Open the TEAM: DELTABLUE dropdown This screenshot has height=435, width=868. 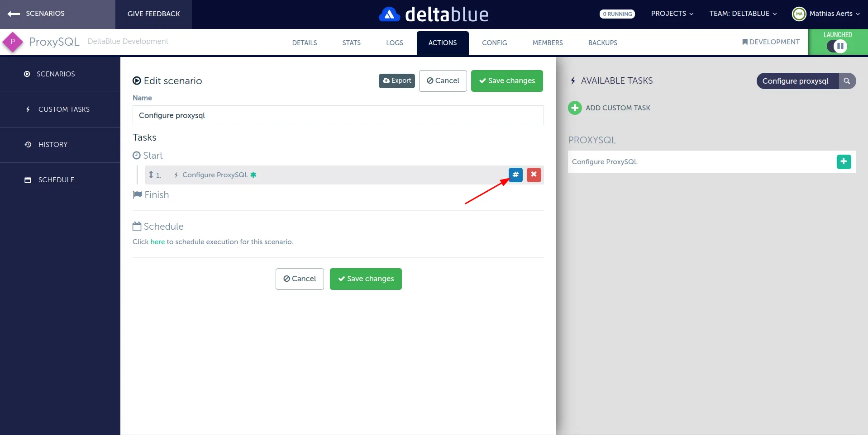[x=743, y=13]
